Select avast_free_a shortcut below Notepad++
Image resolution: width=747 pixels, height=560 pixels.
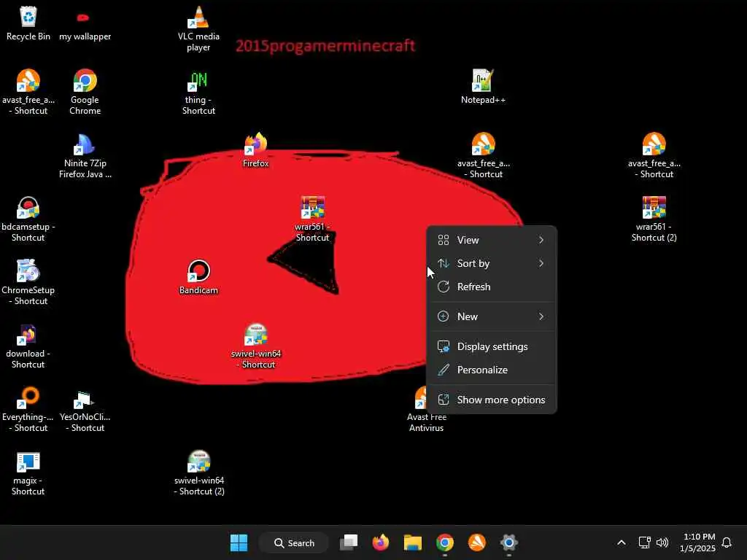click(483, 155)
